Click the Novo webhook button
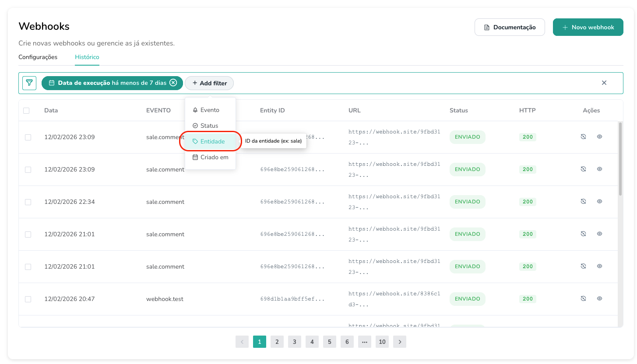This screenshot has height=364, width=637. pyautogui.click(x=588, y=27)
